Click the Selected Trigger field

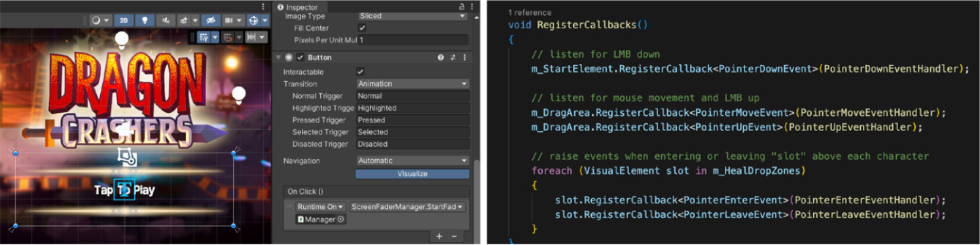click(x=412, y=132)
